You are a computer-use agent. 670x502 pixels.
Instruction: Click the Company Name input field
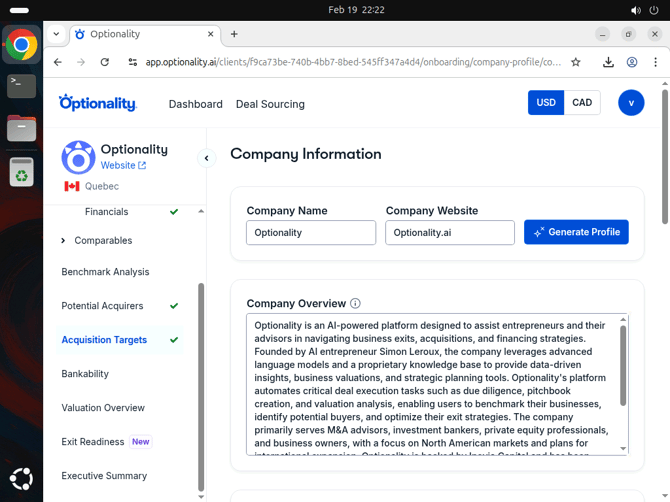[x=311, y=233]
